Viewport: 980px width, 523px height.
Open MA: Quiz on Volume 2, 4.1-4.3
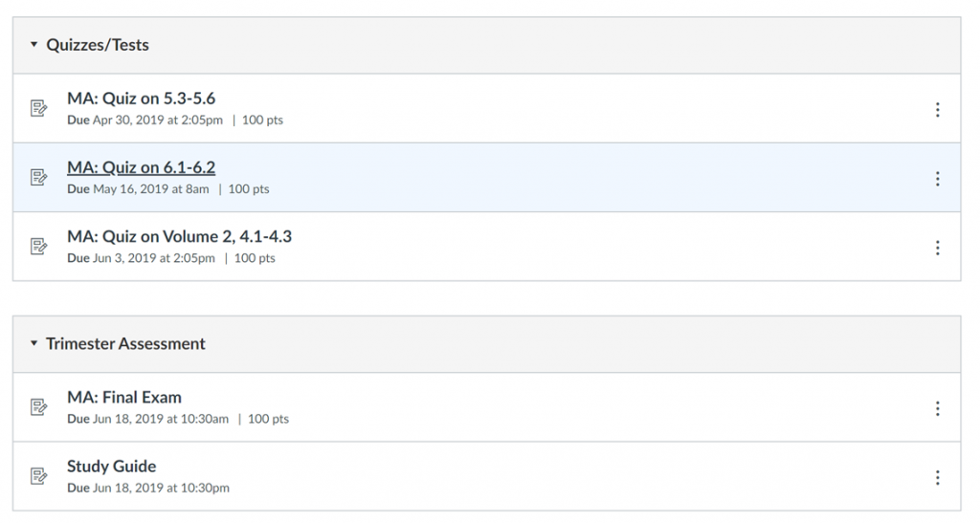click(179, 236)
